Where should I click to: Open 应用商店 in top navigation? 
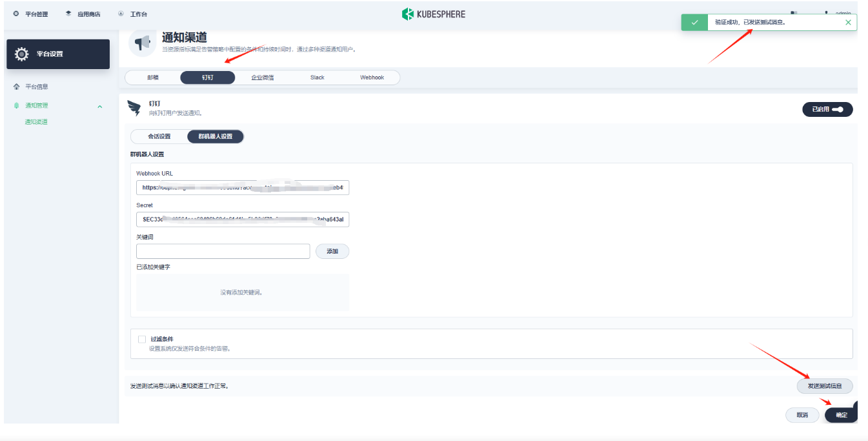[x=89, y=14]
